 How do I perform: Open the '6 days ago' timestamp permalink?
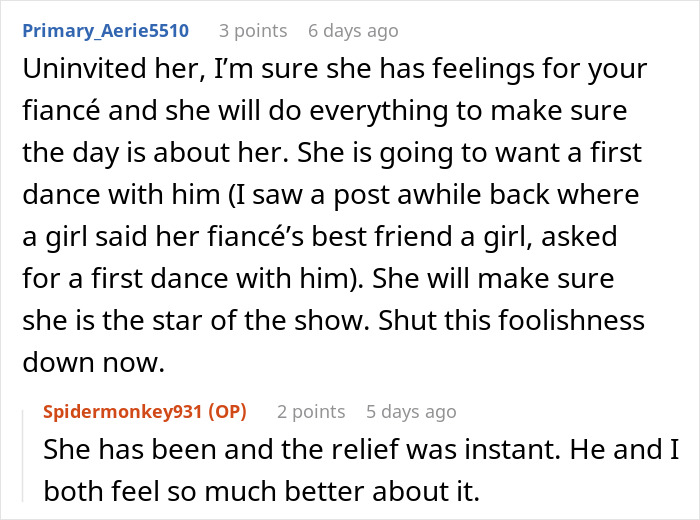click(353, 31)
